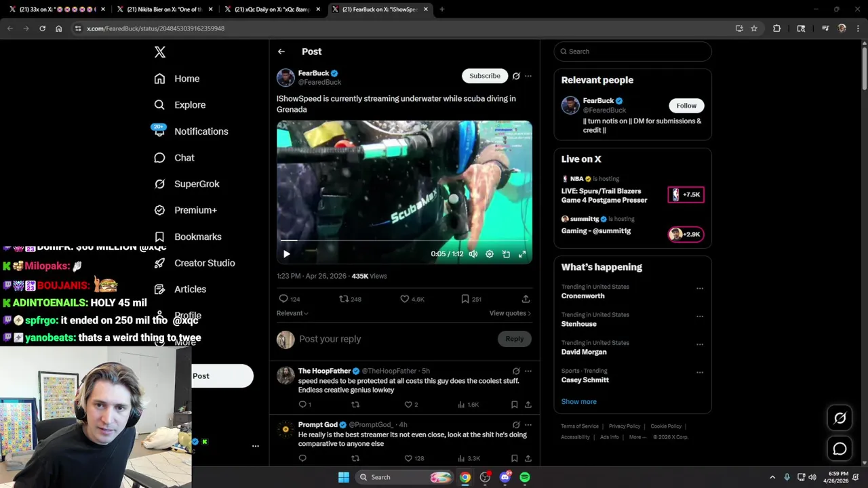
Task: Open Chat in X sidebar
Action: coord(174,158)
